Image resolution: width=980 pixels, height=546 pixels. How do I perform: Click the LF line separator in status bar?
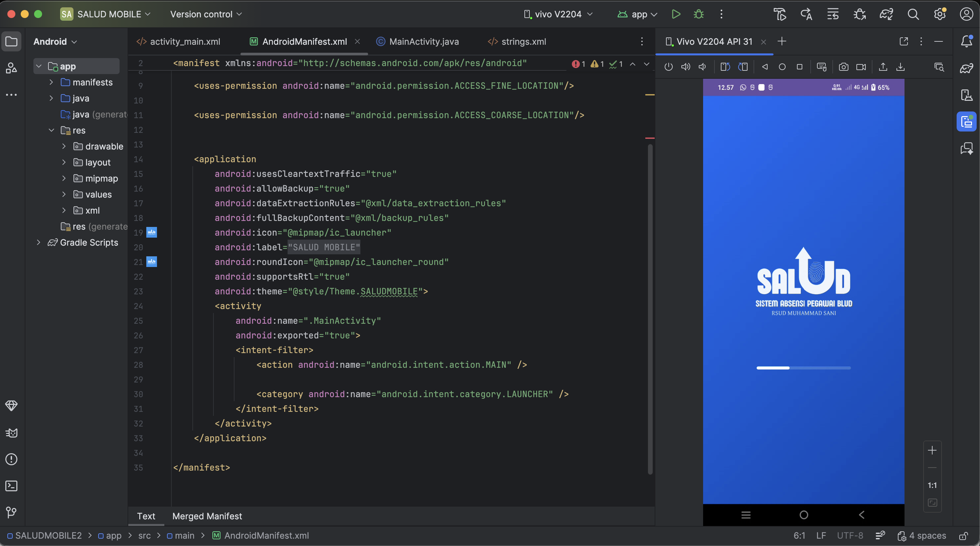pos(821,536)
